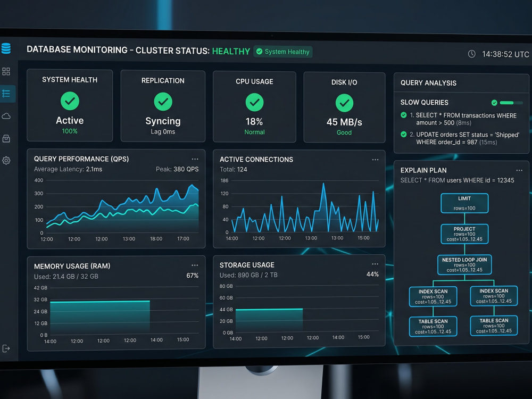Open Memory Usage options menu
The image size is (532, 399).
[x=195, y=265]
